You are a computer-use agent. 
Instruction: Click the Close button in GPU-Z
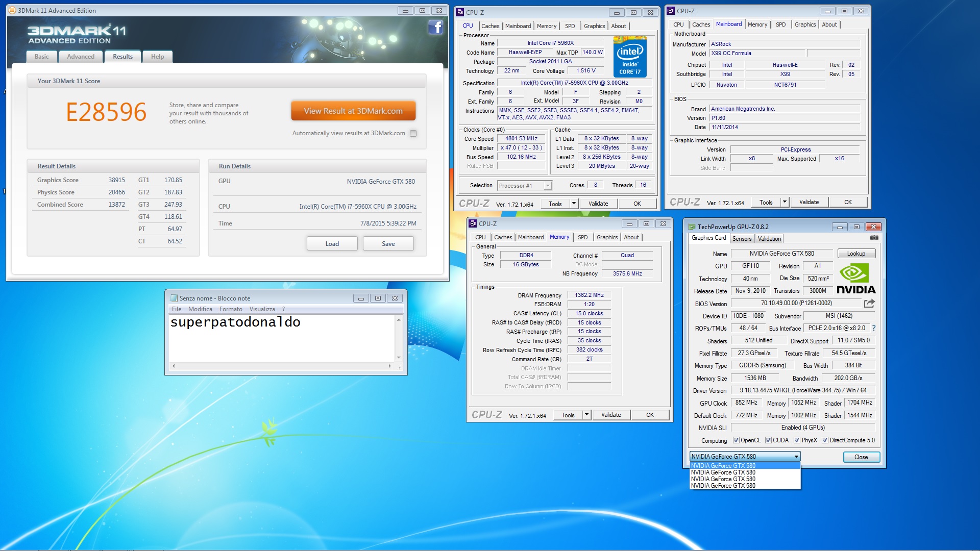(x=861, y=457)
